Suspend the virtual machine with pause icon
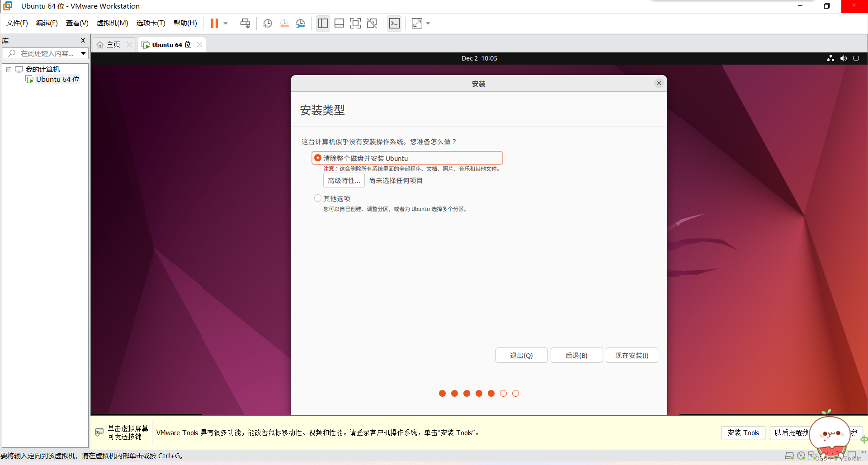This screenshot has width=868, height=465. click(x=215, y=23)
